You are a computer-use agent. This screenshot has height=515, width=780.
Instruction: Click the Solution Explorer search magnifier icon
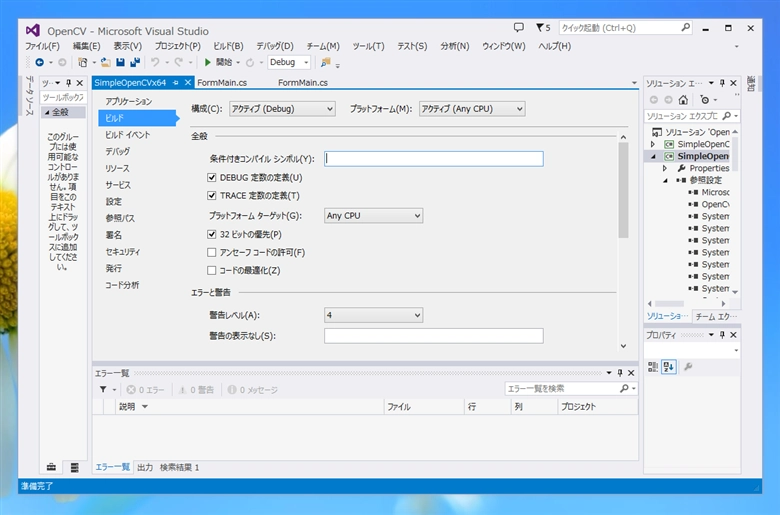pyautogui.click(x=726, y=116)
